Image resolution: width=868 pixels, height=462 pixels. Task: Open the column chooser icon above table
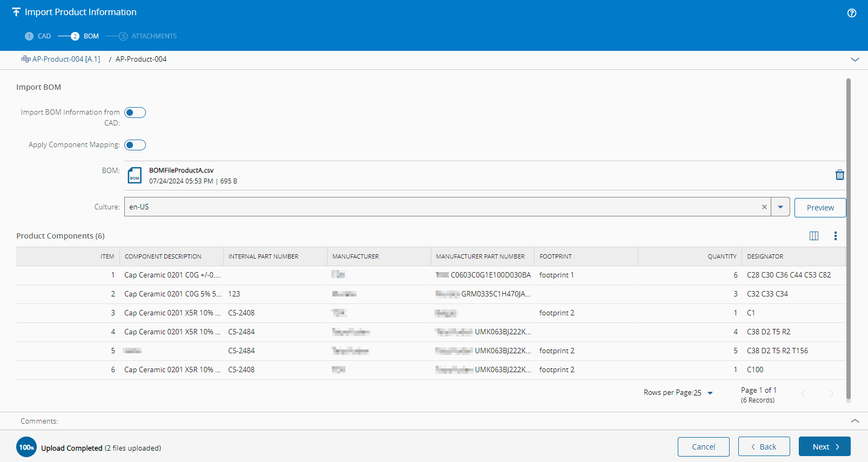coord(813,236)
